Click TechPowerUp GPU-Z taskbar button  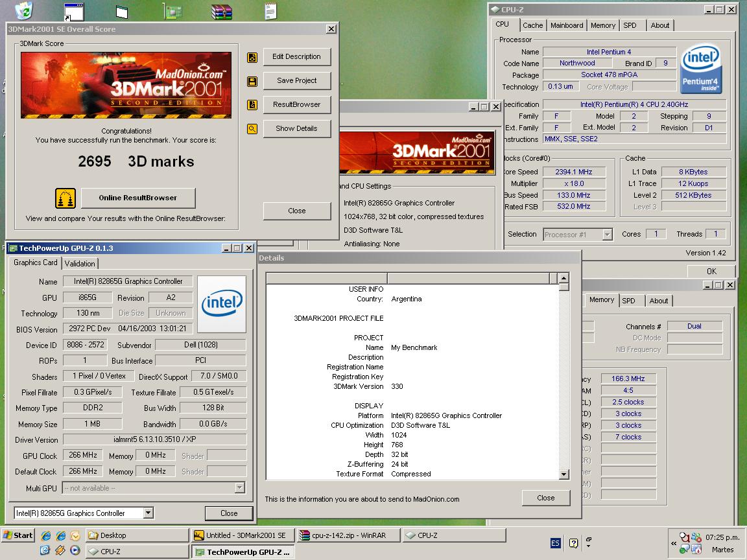pos(243,552)
